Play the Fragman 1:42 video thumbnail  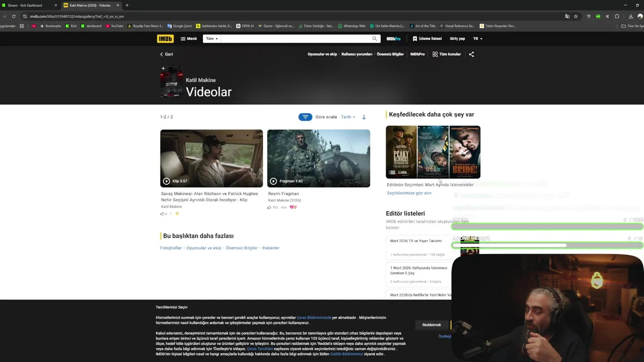tap(318, 158)
